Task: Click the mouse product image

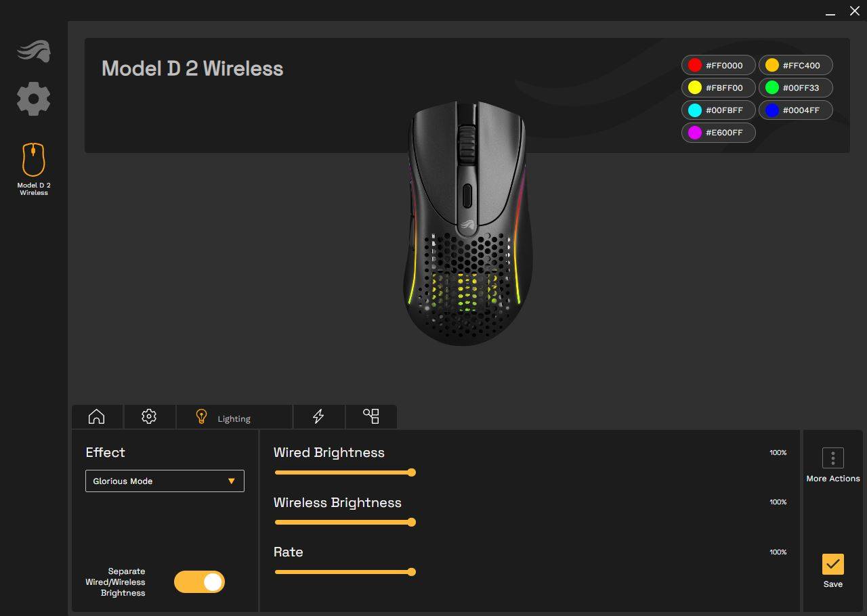Action: [467, 223]
